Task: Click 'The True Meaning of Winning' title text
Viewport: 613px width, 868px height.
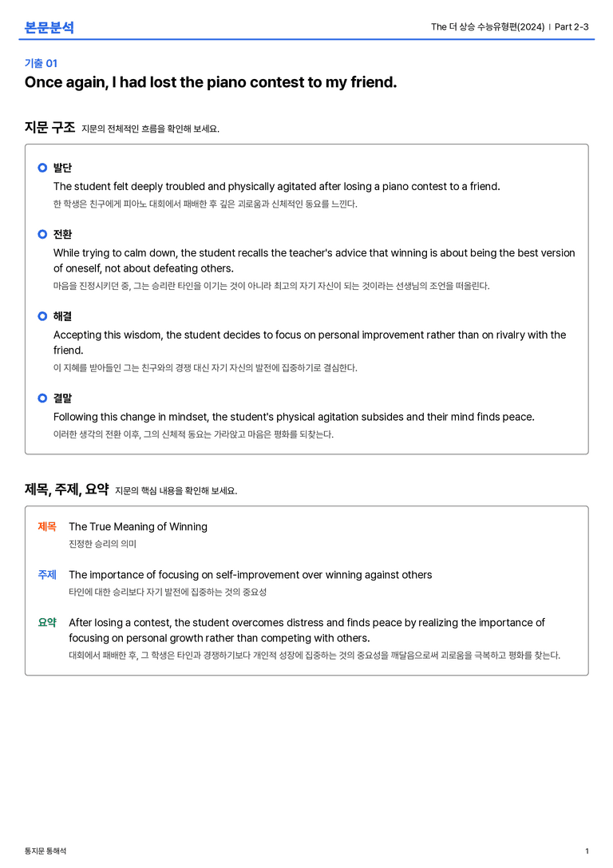Action: coord(138,526)
